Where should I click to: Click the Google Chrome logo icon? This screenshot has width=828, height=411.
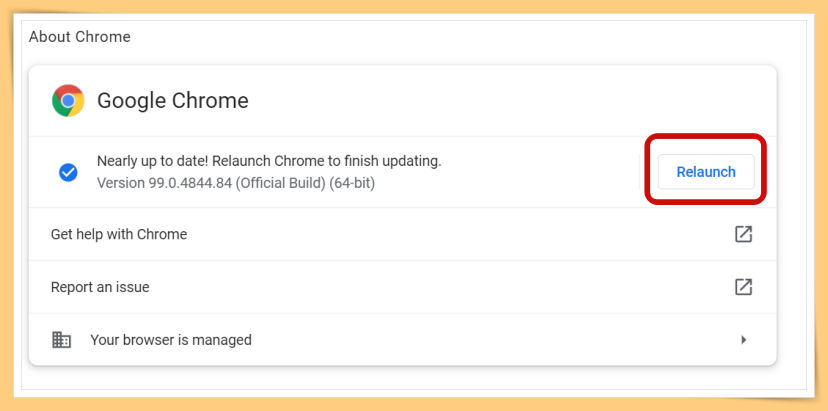tap(68, 100)
